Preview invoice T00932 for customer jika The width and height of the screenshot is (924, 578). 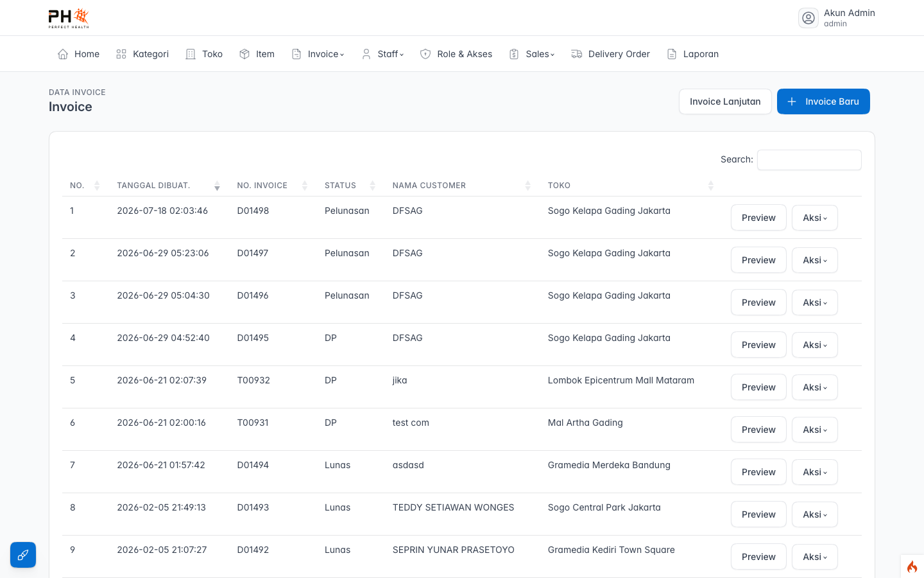coord(758,387)
